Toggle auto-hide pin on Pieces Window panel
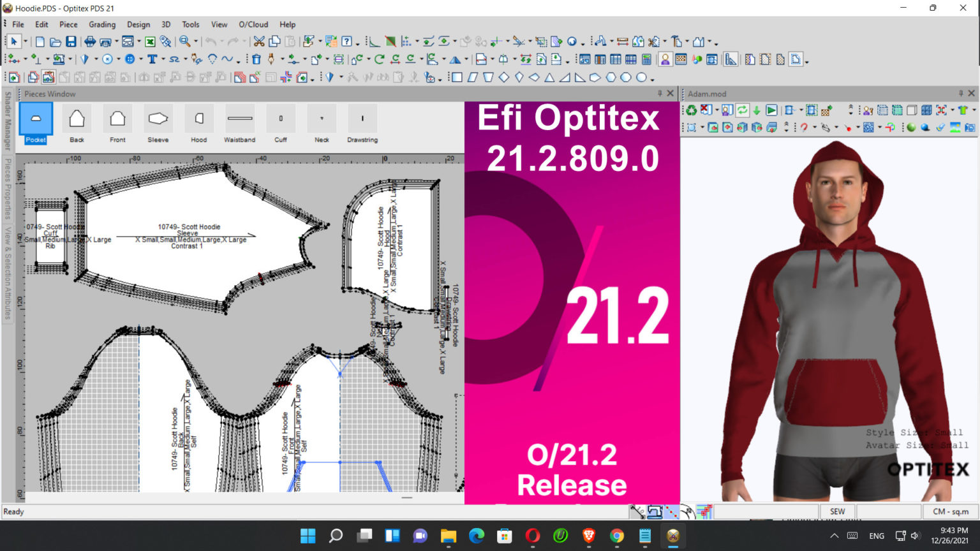Viewport: 980px width, 551px height. [660, 93]
